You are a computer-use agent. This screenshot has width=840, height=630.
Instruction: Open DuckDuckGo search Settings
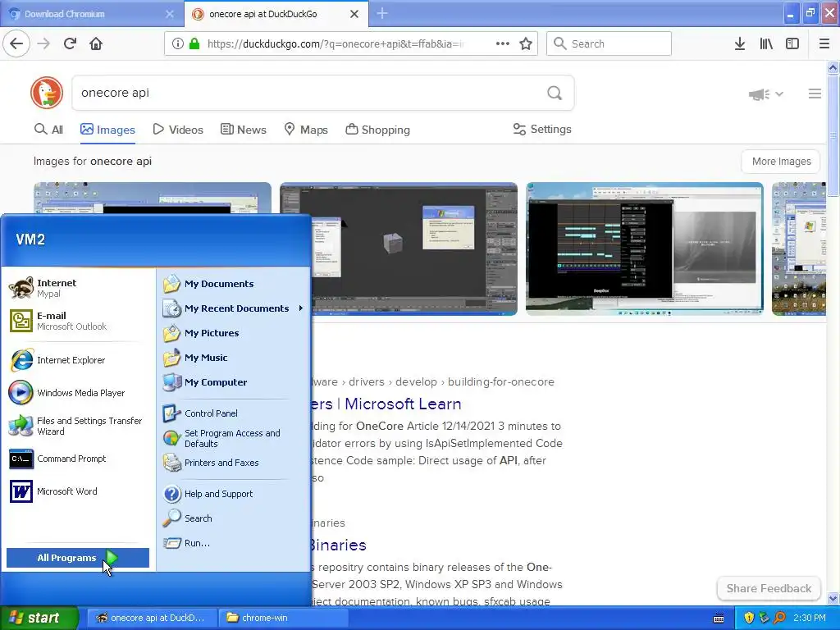(x=542, y=129)
